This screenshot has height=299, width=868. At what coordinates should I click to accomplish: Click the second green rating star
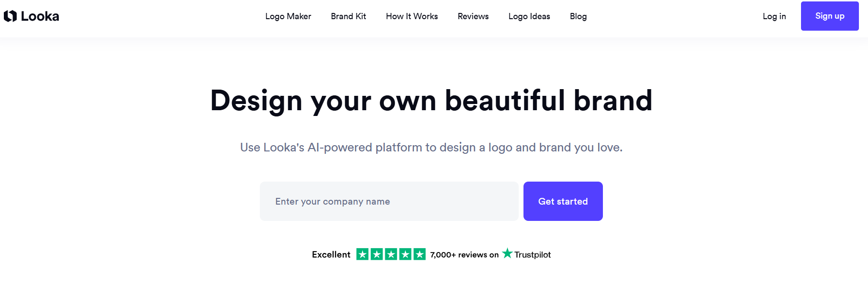click(x=377, y=254)
